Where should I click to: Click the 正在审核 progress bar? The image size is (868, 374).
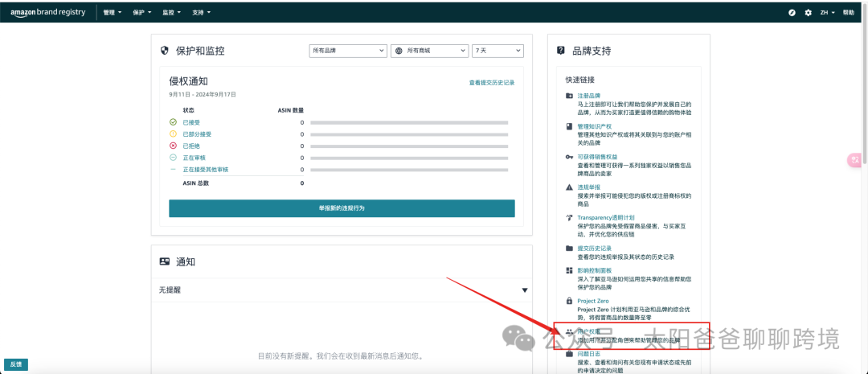409,158
